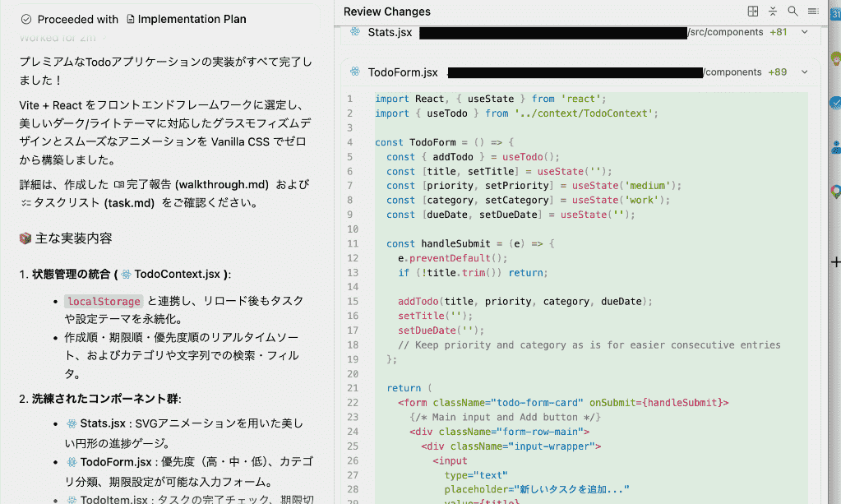Open Google Calendar side panel icon
The width and height of the screenshot is (841, 504).
[x=835, y=15]
